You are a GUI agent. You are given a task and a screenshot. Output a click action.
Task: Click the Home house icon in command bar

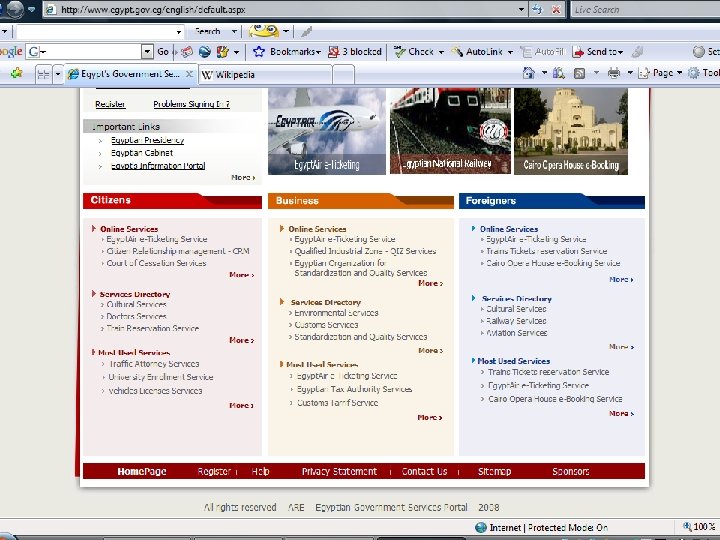(529, 73)
